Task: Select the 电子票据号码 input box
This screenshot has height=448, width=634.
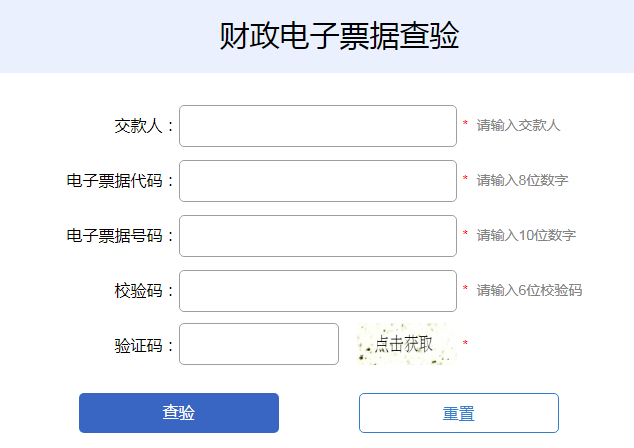Action: pos(317,236)
